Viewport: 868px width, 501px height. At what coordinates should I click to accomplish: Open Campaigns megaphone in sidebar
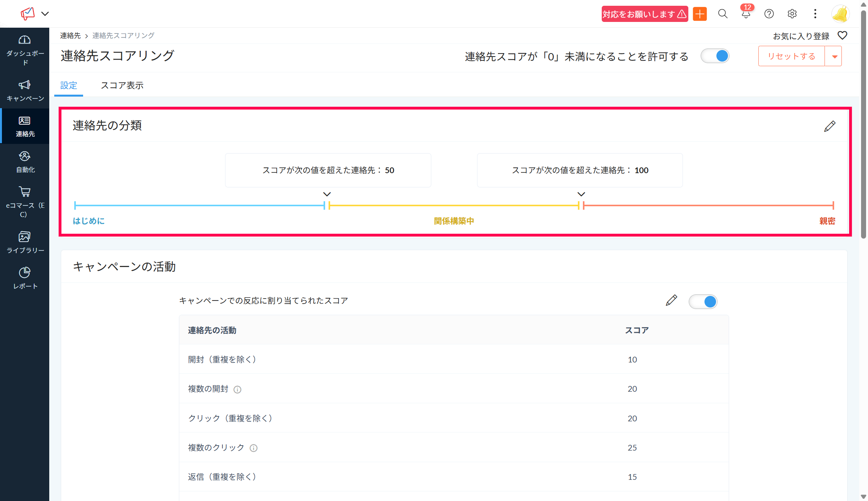point(25,85)
